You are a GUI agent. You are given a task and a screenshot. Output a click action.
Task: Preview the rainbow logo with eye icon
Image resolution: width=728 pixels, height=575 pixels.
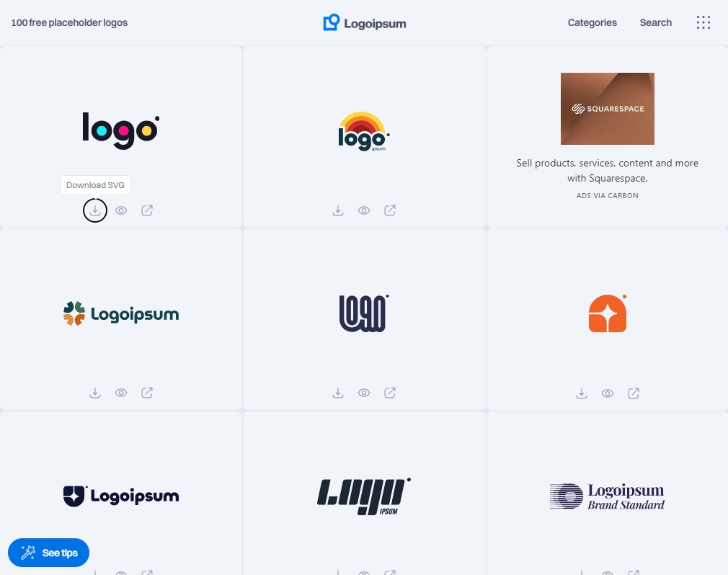coord(364,210)
